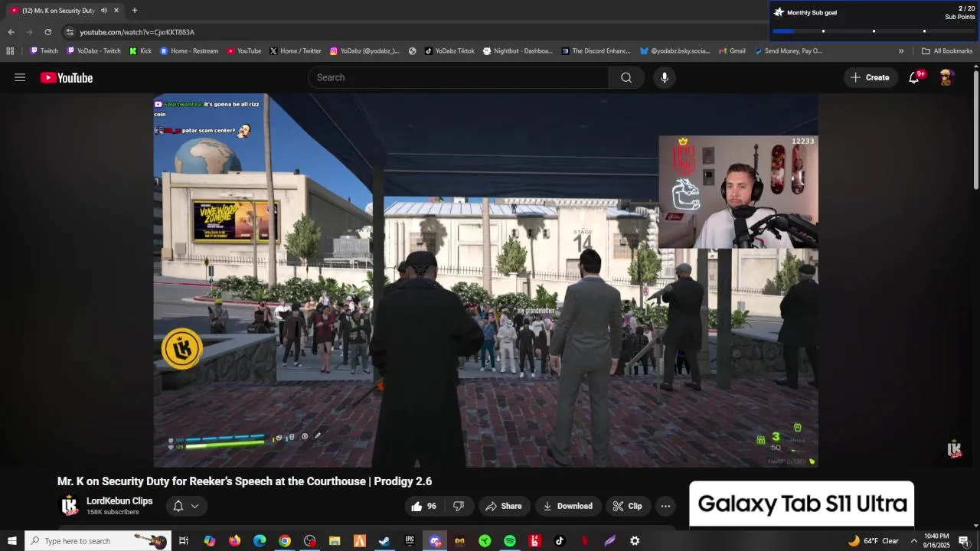
Task: Reload the page with the refresh icon
Action: 47,32
